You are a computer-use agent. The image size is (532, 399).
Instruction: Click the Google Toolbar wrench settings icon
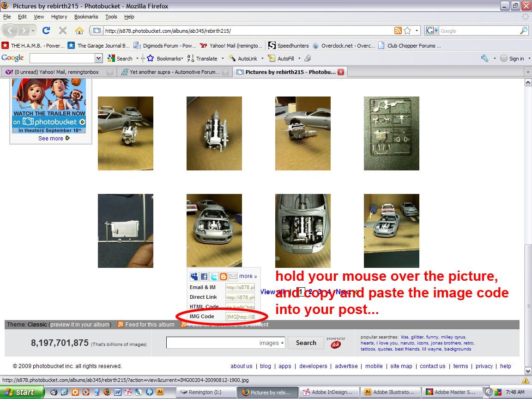pyautogui.click(x=484, y=59)
